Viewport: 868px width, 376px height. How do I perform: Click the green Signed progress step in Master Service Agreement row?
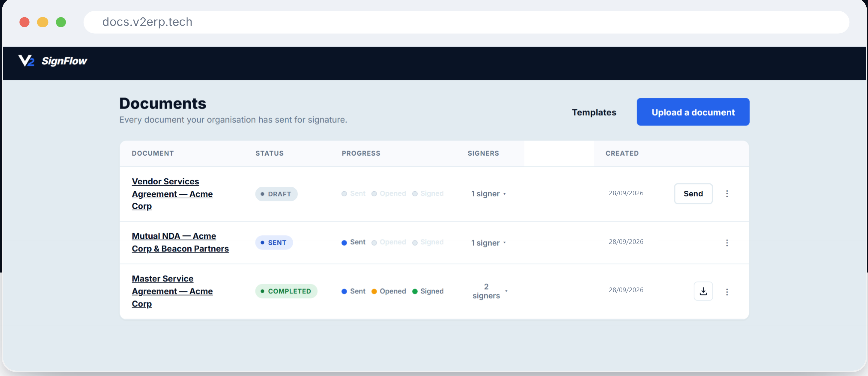pyautogui.click(x=428, y=291)
